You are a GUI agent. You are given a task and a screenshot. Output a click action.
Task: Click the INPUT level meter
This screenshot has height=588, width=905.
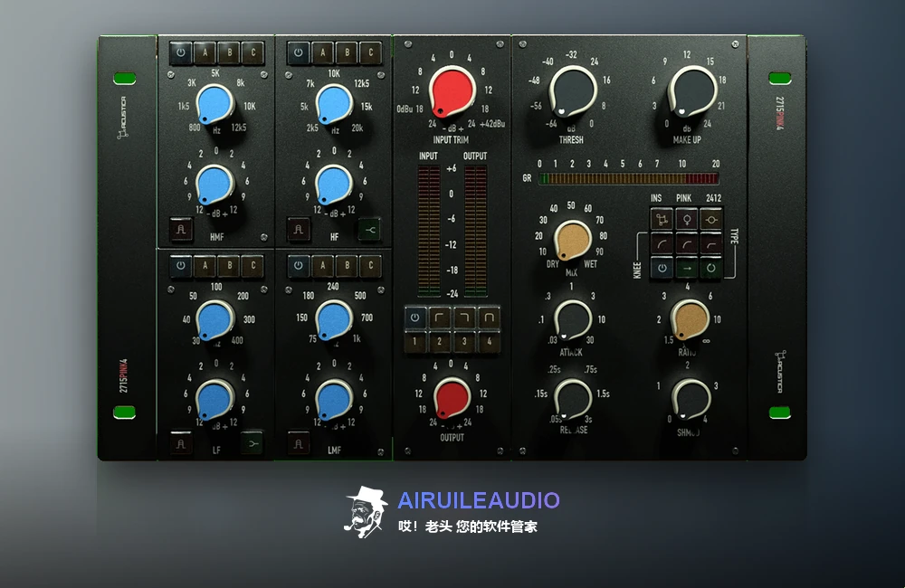pyautogui.click(x=429, y=231)
